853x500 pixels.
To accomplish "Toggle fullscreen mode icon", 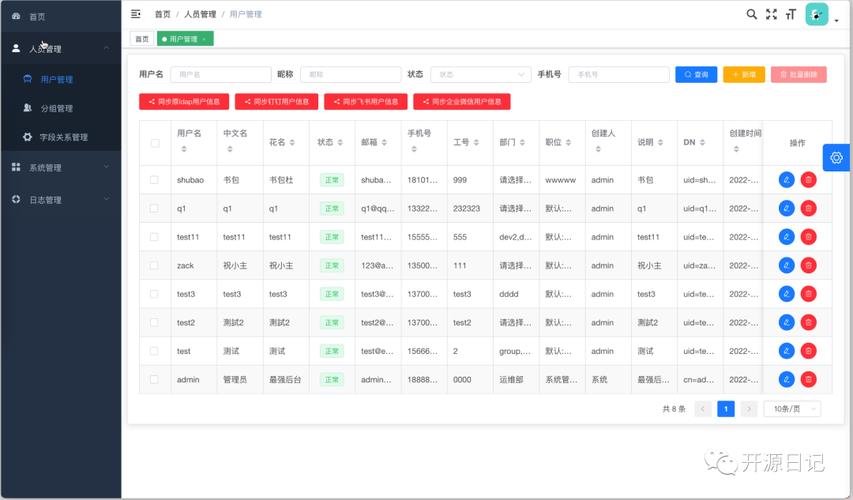I will [x=771, y=14].
